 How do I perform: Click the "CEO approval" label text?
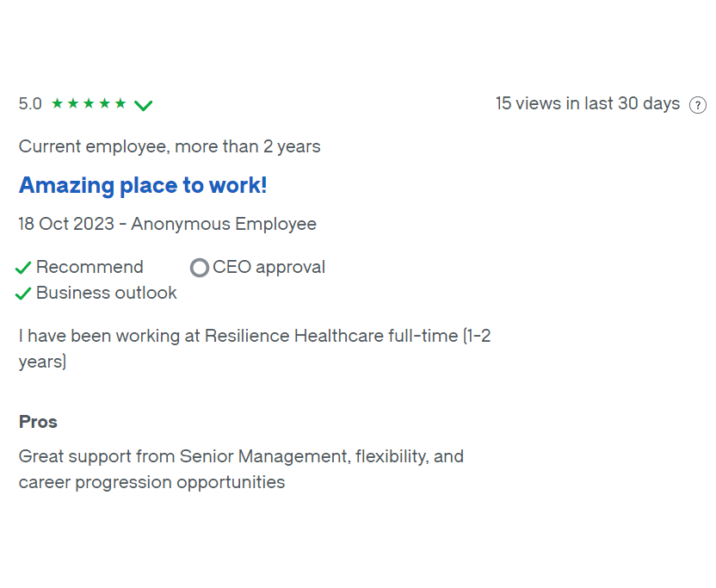pos(268,267)
